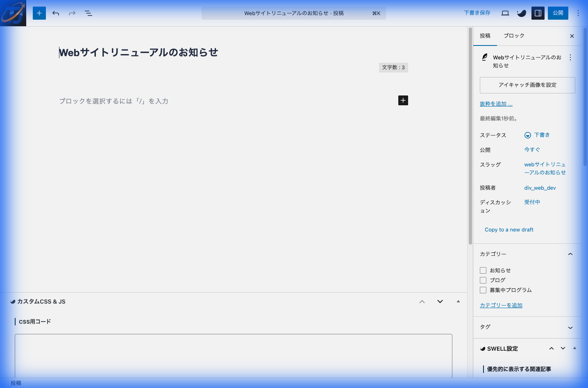Click the redo arrow in the toolbar
Viewport: 588px width, 388px height.
(x=72, y=13)
